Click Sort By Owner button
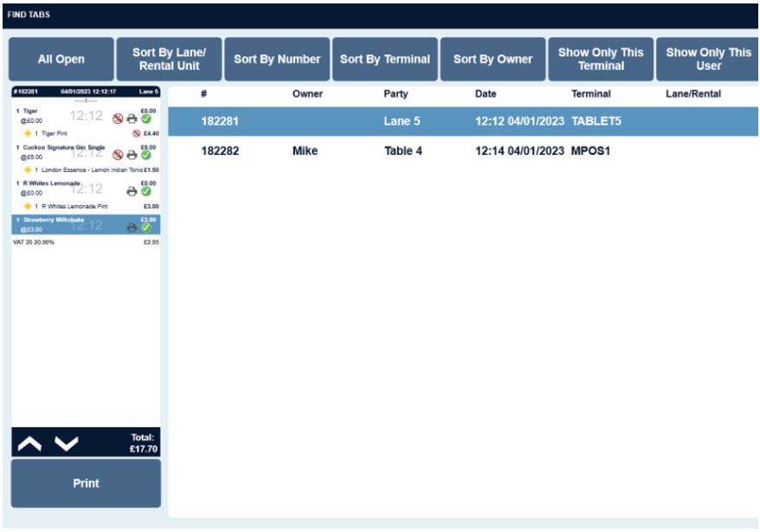This screenshot has width=760, height=532. click(493, 59)
